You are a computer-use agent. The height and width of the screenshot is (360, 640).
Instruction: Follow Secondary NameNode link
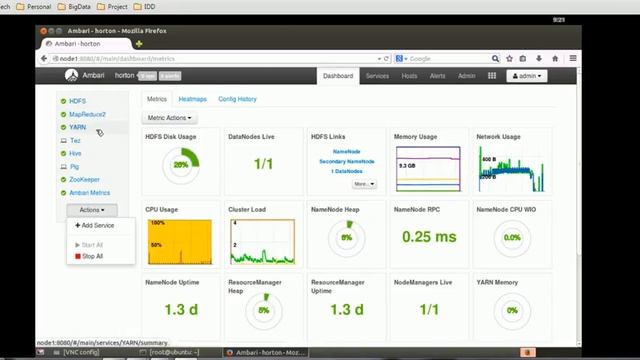click(347, 162)
